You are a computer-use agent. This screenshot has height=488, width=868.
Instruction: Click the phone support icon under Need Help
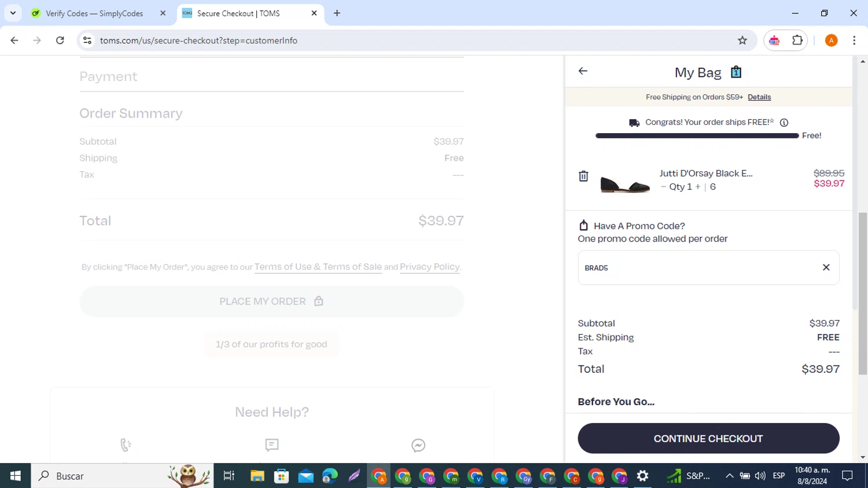pyautogui.click(x=126, y=445)
